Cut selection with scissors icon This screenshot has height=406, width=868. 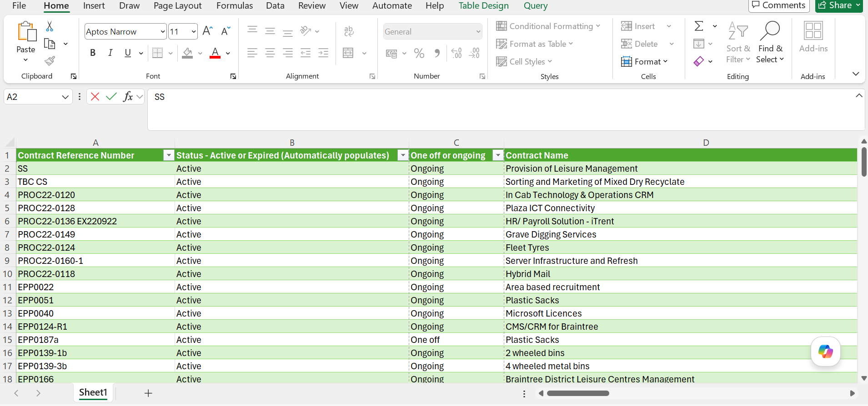tap(50, 26)
